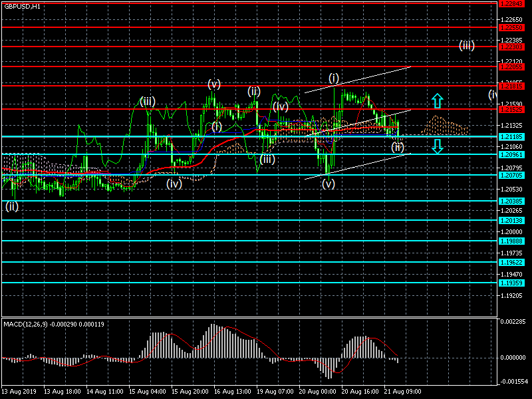532x399 pixels.
Task: Click the wave (ii) label at far left
Action: (12, 206)
